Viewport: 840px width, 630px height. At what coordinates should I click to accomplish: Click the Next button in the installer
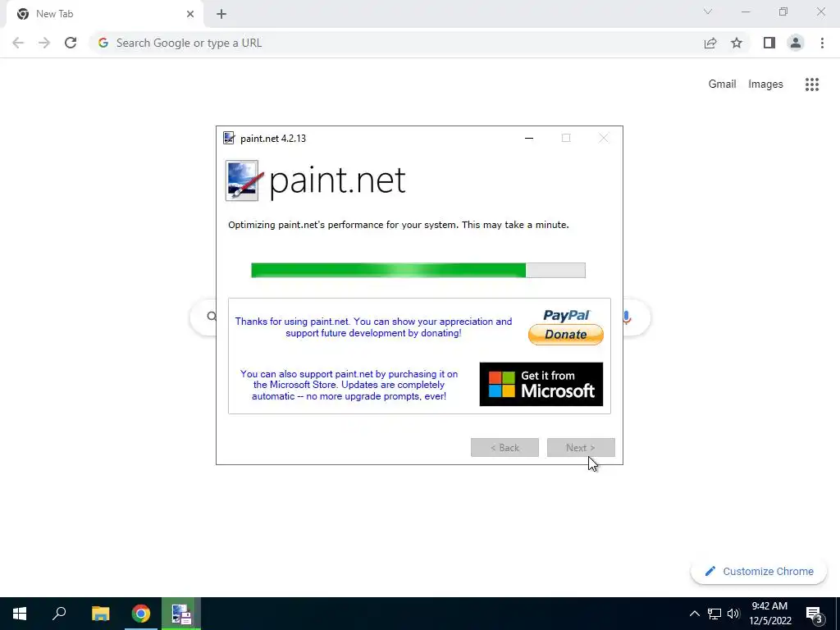581,447
